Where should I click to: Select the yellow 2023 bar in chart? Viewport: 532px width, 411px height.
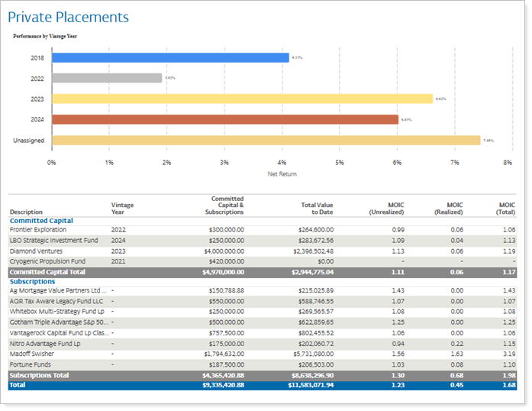point(242,99)
